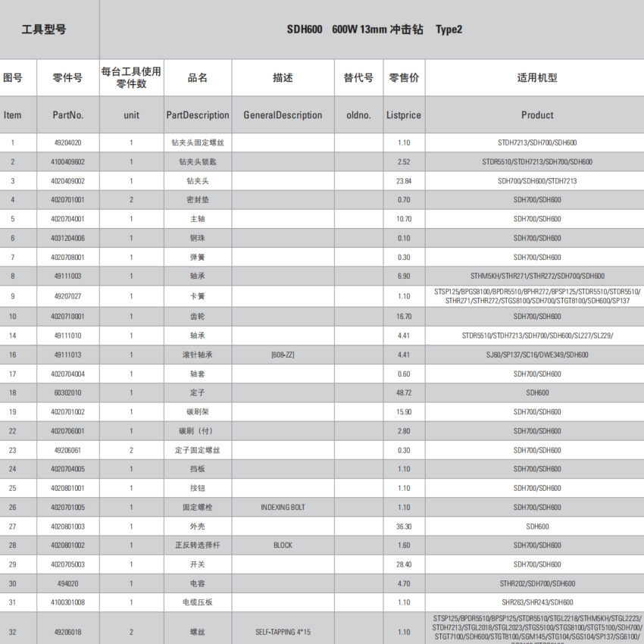Image resolution: width=644 pixels, height=644 pixels.
Task: Select the title 'SDH600 600W 13mm 冲击钻 Type2'
Action: click(374, 30)
